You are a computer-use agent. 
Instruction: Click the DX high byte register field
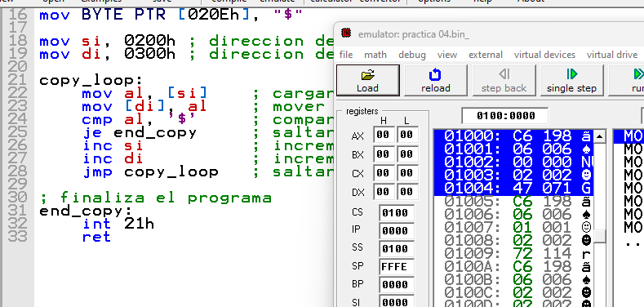384,192
